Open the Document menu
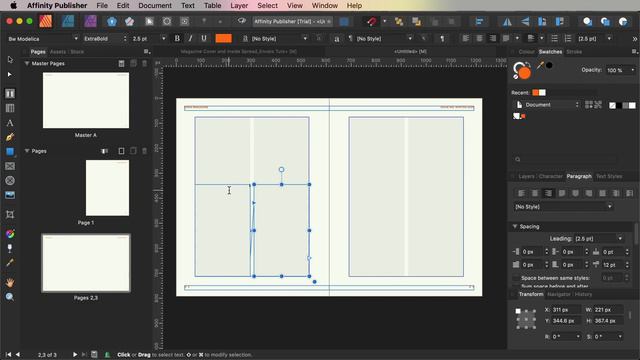The height and width of the screenshot is (360, 640). (x=155, y=6)
